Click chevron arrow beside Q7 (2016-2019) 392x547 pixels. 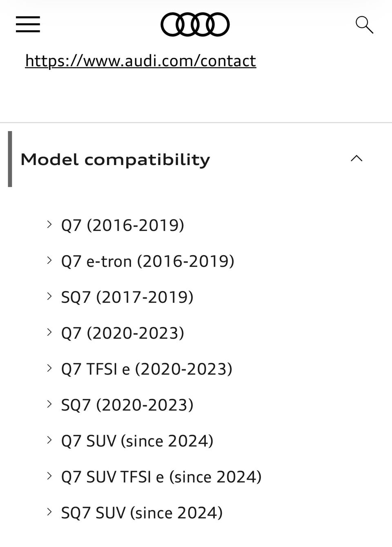[49, 224]
